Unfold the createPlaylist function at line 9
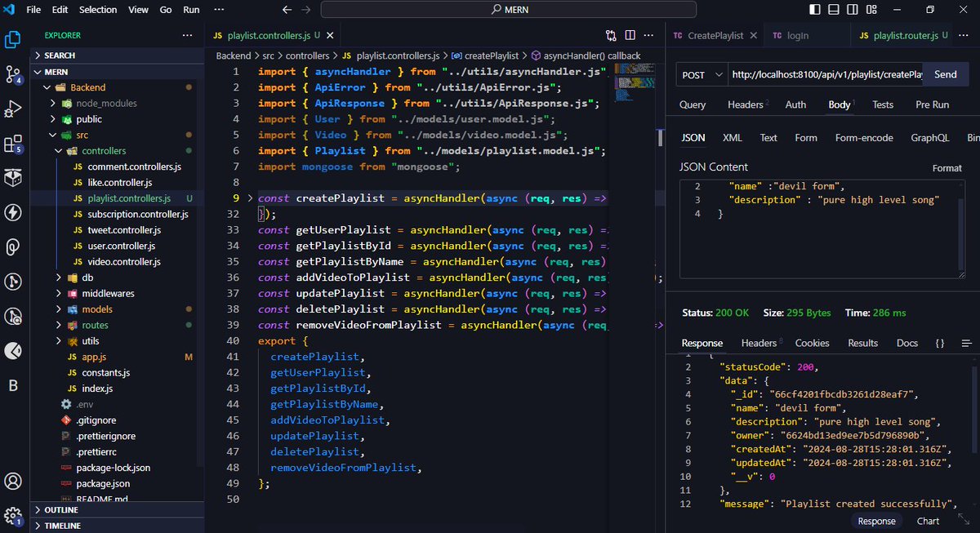This screenshot has width=980, height=533. coord(251,198)
